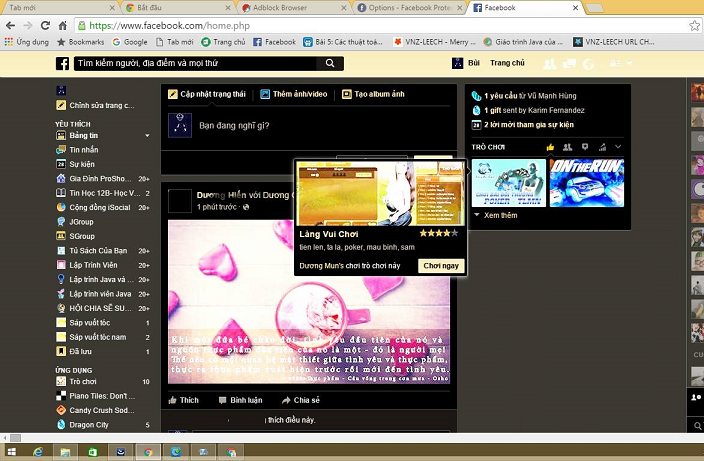Click Chơi ngay button on game popup
The height and width of the screenshot is (461, 704).
(441, 266)
